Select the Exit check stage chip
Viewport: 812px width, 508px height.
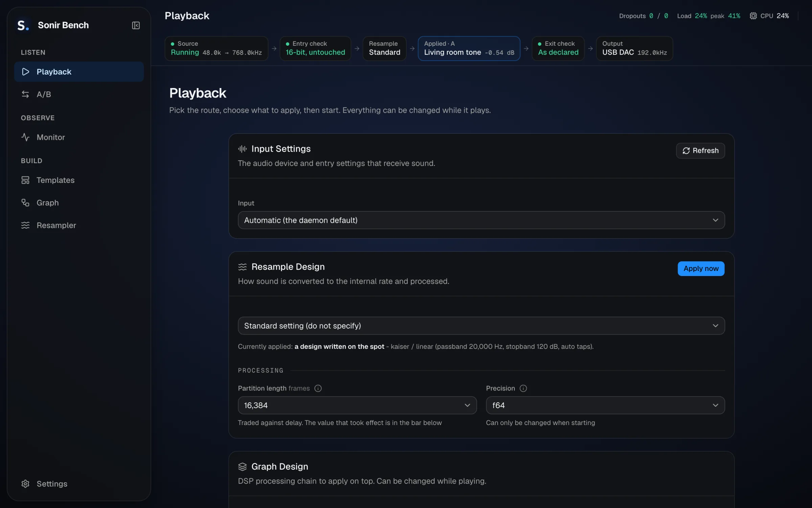pos(558,48)
